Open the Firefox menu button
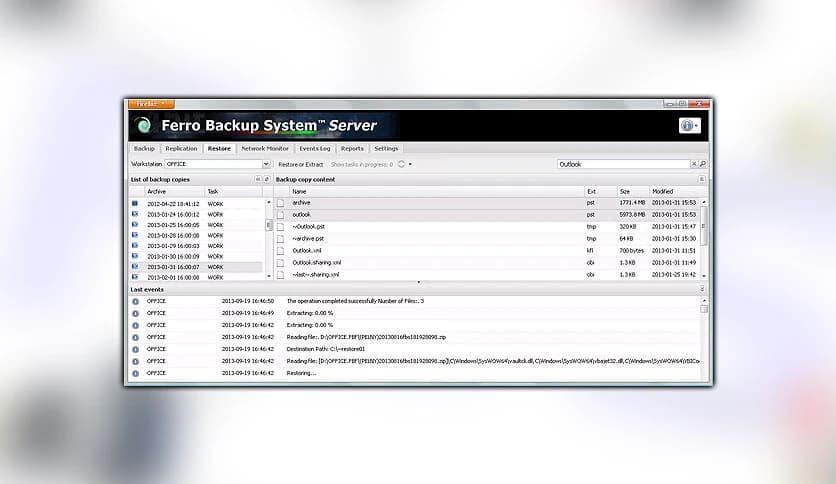Viewport: 836px width, 484px height. (x=151, y=104)
